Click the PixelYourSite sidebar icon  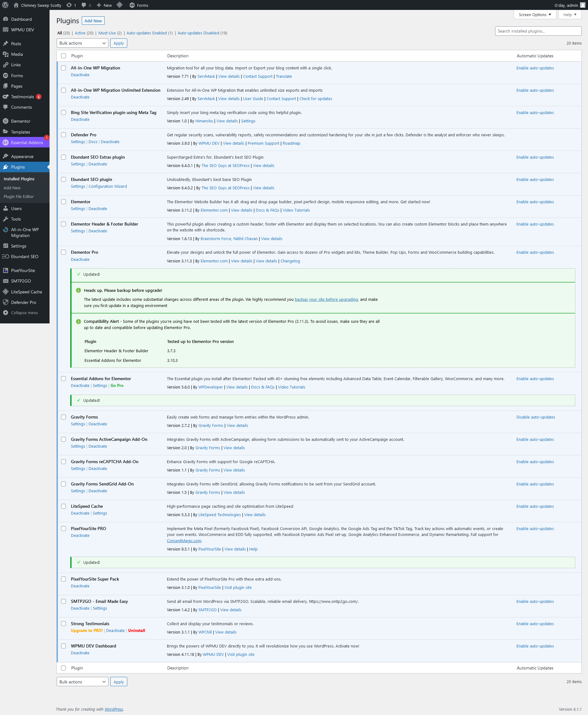click(6, 270)
